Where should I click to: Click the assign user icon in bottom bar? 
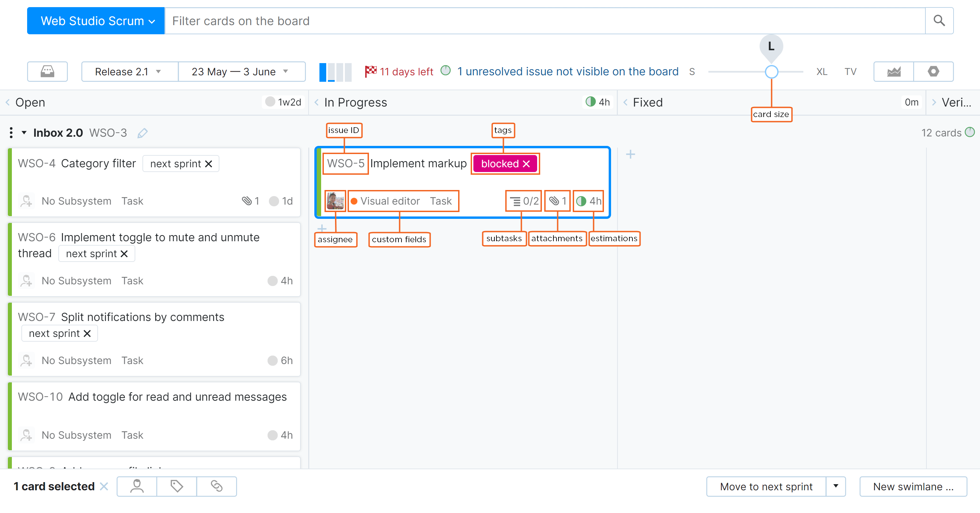point(137,486)
